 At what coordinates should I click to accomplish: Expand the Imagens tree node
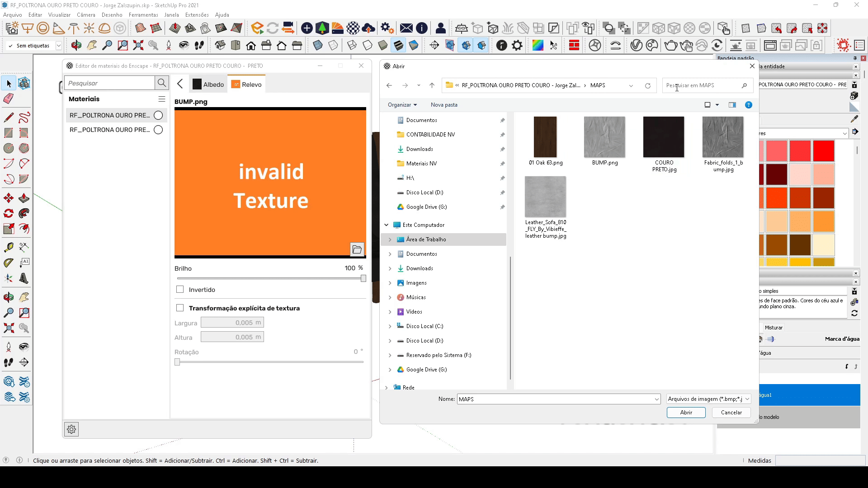390,283
